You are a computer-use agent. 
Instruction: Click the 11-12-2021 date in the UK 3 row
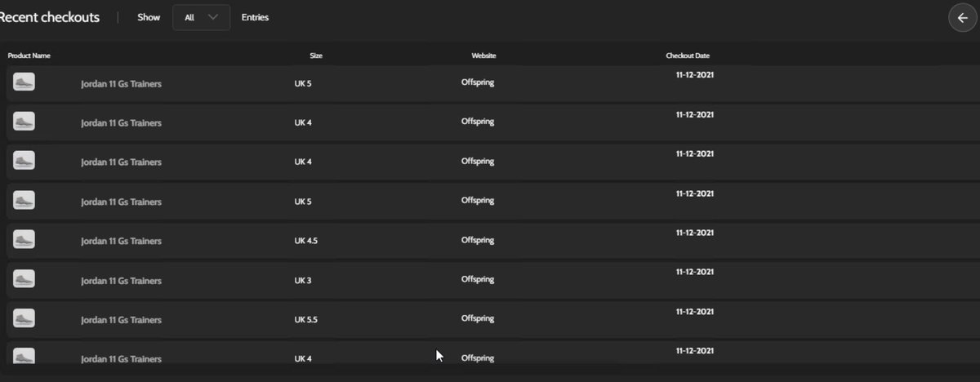click(695, 272)
